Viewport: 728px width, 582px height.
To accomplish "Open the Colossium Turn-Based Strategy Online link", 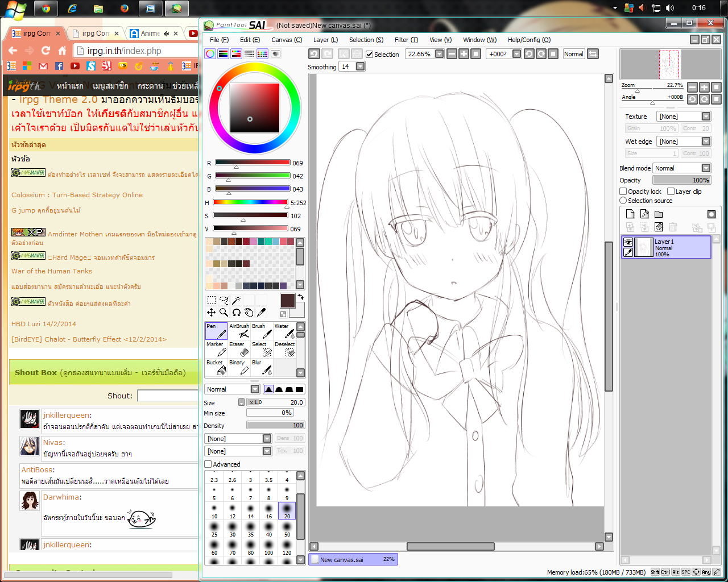I will pyautogui.click(x=77, y=195).
